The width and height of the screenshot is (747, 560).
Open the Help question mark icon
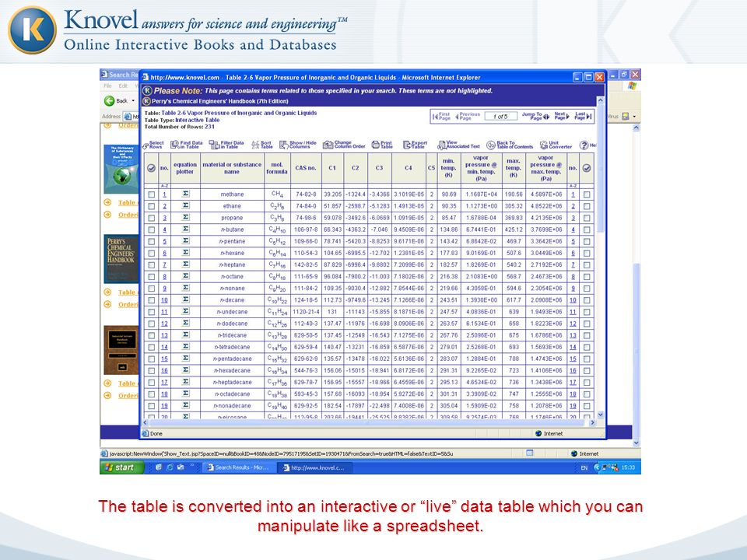584,145
